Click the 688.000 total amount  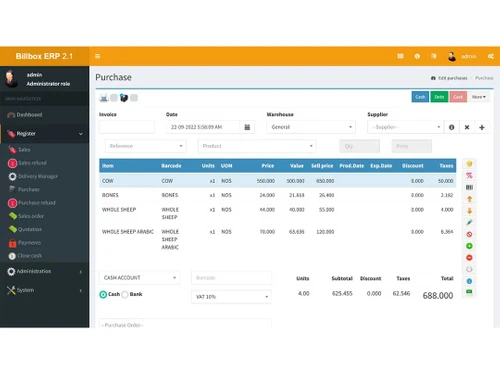[x=438, y=295]
